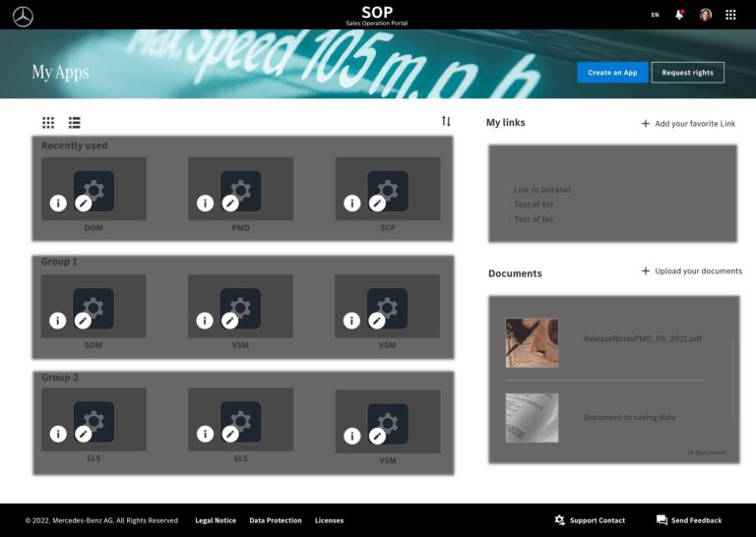Show info for the SCP app
The height and width of the screenshot is (537, 756).
(x=352, y=203)
